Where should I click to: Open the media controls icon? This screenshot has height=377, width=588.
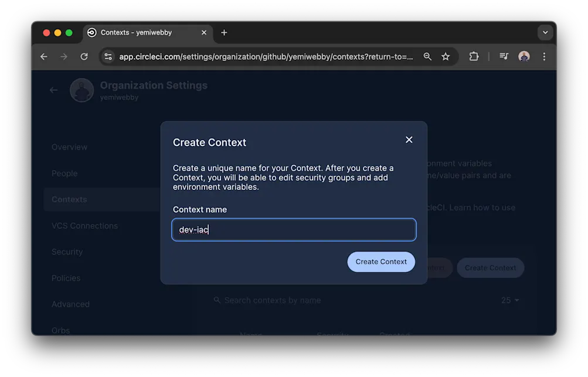(x=503, y=56)
